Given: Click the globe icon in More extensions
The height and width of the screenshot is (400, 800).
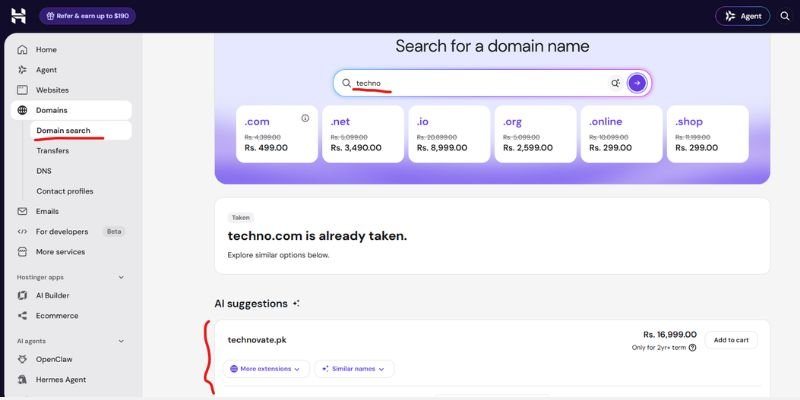Looking at the screenshot, I should 234,369.
